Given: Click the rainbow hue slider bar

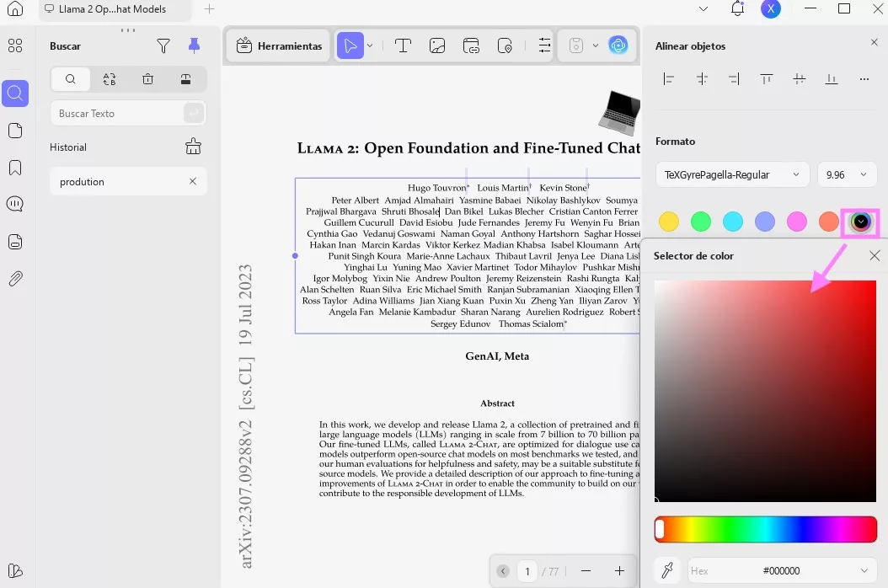Looking at the screenshot, I should coord(766,529).
